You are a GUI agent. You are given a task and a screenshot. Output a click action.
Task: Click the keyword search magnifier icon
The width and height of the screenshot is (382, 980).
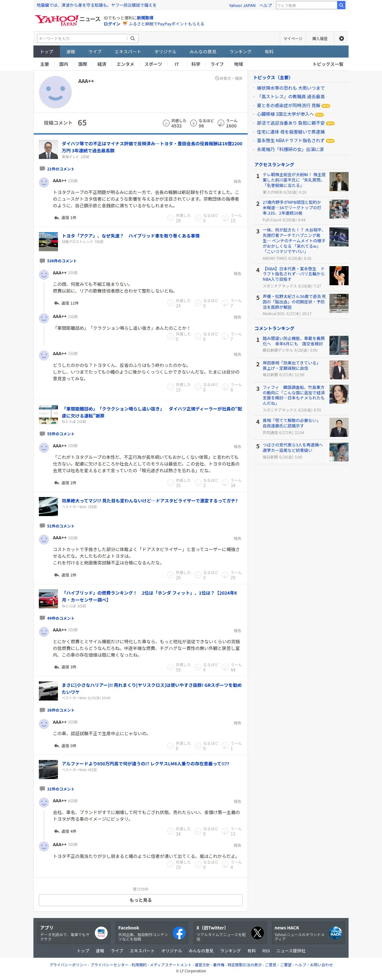132,38
